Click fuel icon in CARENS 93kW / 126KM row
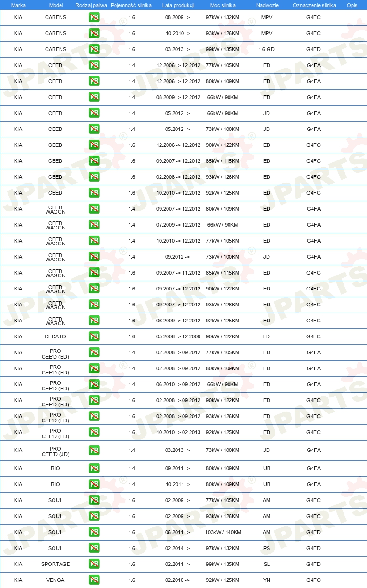Image resolution: width=367 pixels, height=588 pixels. (94, 33)
